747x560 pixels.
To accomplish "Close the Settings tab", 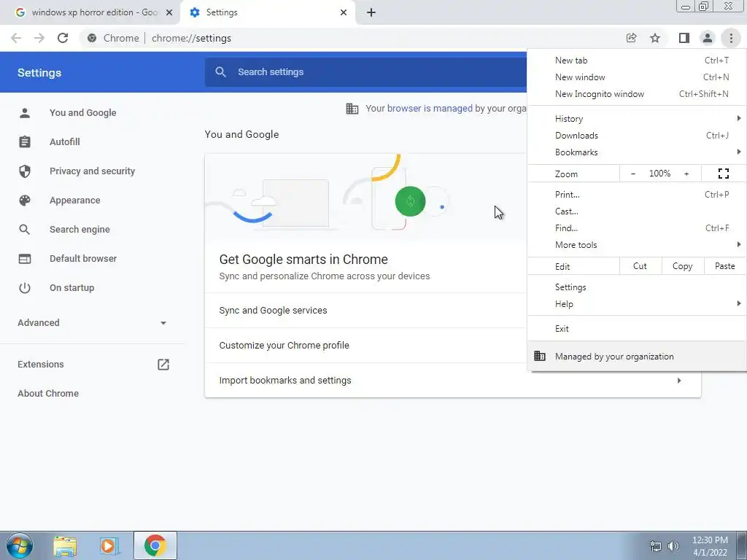I will pos(344,12).
